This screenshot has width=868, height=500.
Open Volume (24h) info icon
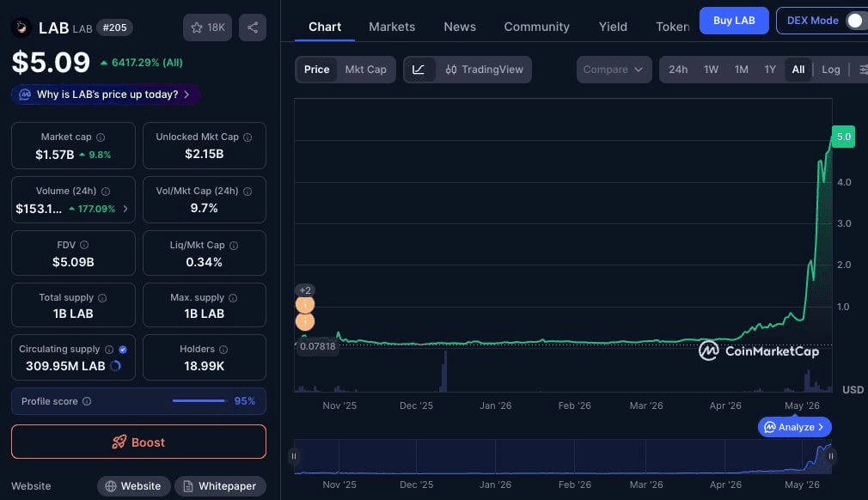(x=106, y=192)
